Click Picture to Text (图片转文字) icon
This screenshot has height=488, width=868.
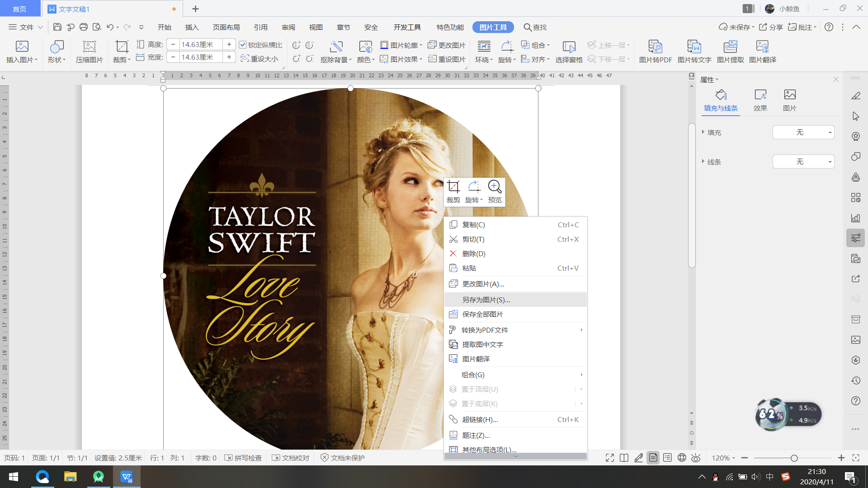[x=694, y=47]
